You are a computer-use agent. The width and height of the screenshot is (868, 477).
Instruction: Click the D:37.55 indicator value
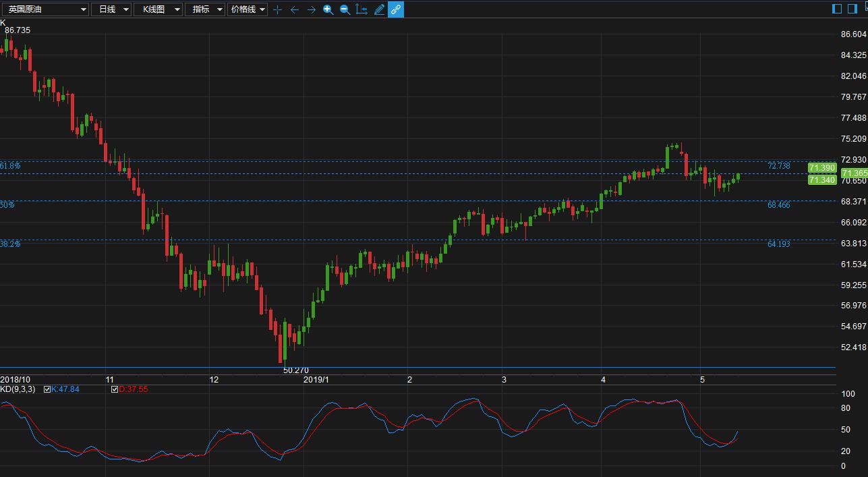pyautogui.click(x=134, y=389)
